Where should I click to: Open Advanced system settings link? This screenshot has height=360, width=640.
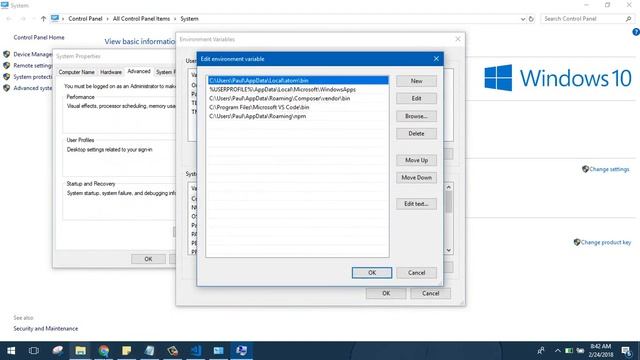(33, 88)
